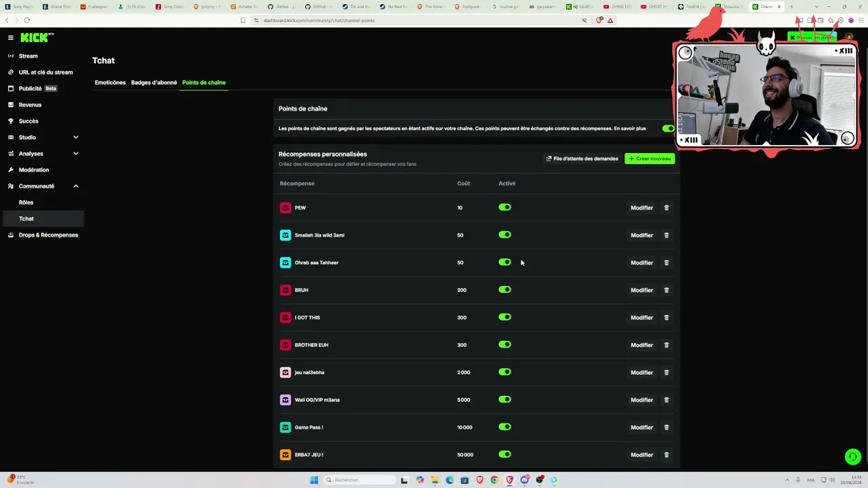Click the trash icon for jeu nal3ebha
Image resolution: width=868 pixels, height=488 pixels.
pos(666,373)
